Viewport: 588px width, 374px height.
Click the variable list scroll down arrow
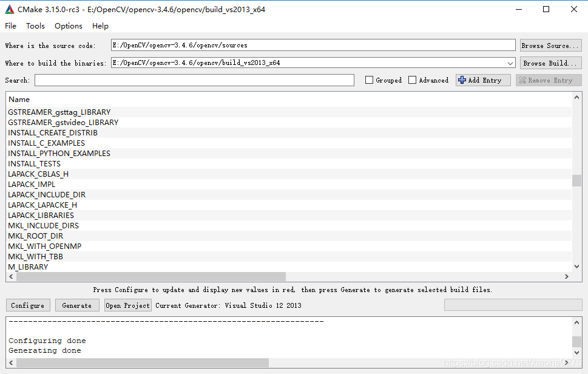(576, 267)
